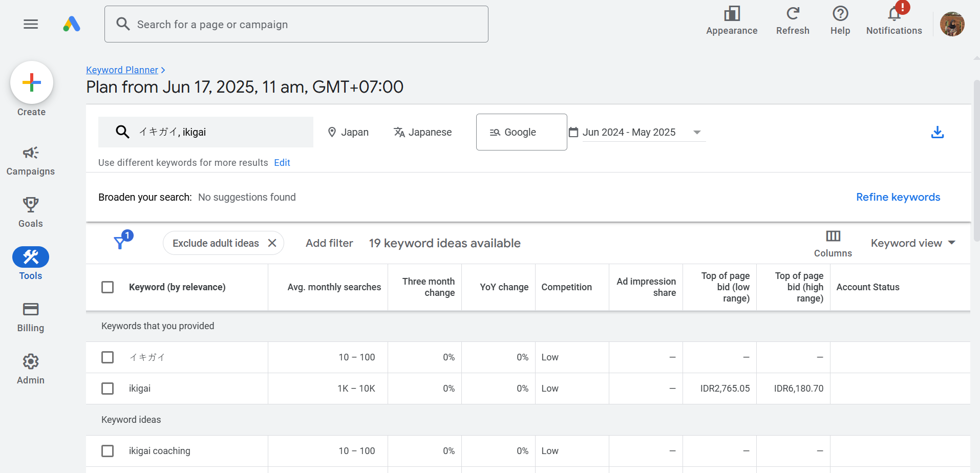Open account profile avatar

pyautogui.click(x=952, y=24)
